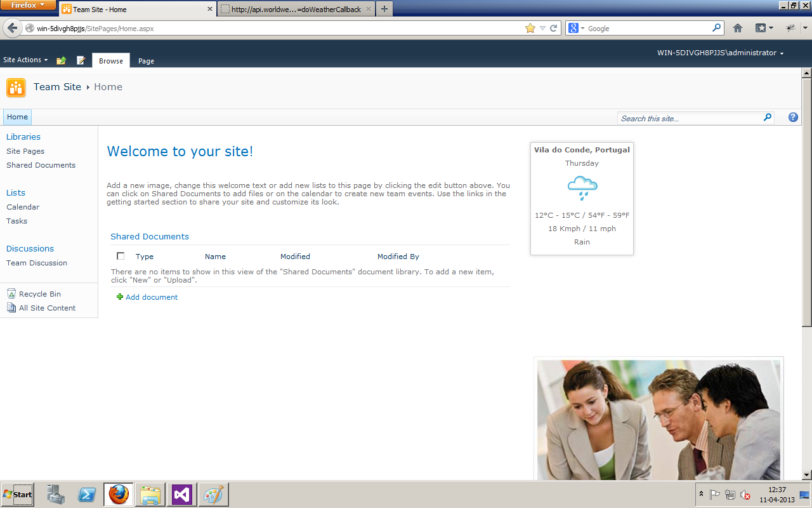Tick the select-all documents checkbox
Screen dimensions: 812x508
pyautogui.click(x=120, y=256)
